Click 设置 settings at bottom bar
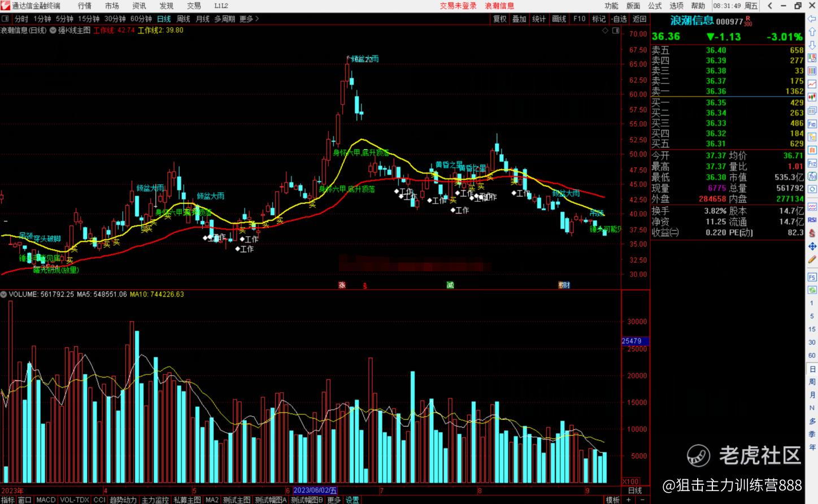The image size is (818, 504). tap(353, 500)
